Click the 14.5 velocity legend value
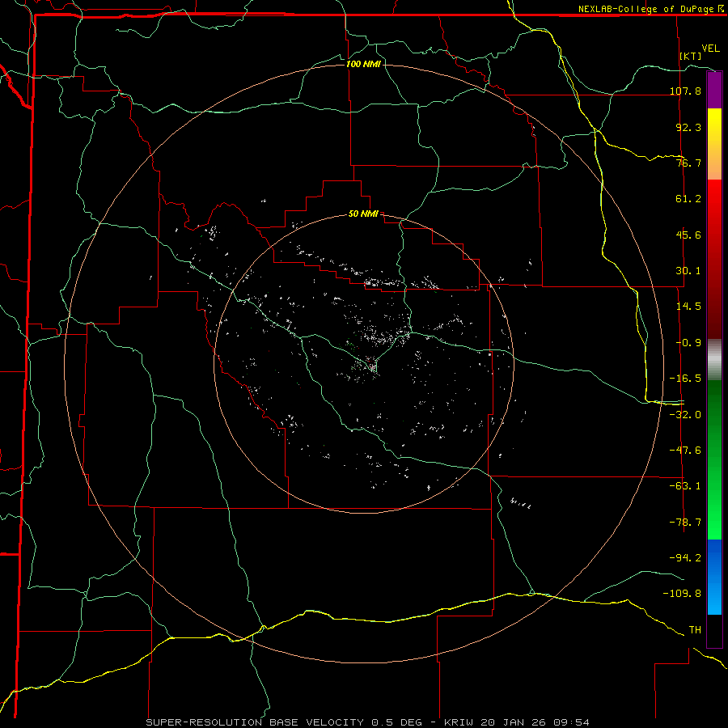This screenshot has height=728, width=728. click(x=688, y=307)
